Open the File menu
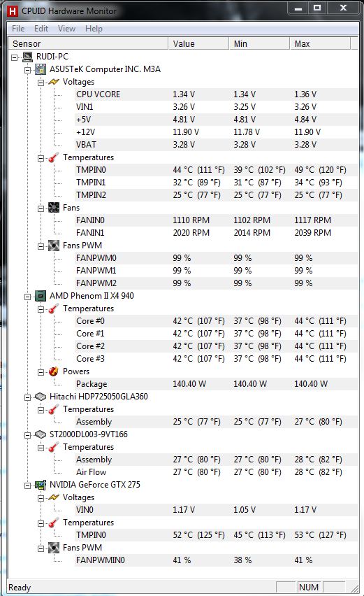The width and height of the screenshot is (364, 596). [x=18, y=29]
